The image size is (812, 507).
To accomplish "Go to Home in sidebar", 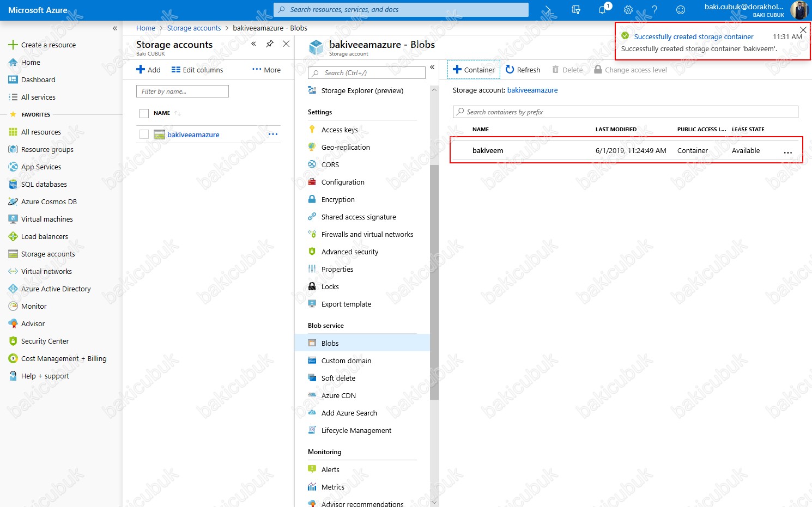I will click(25, 63).
